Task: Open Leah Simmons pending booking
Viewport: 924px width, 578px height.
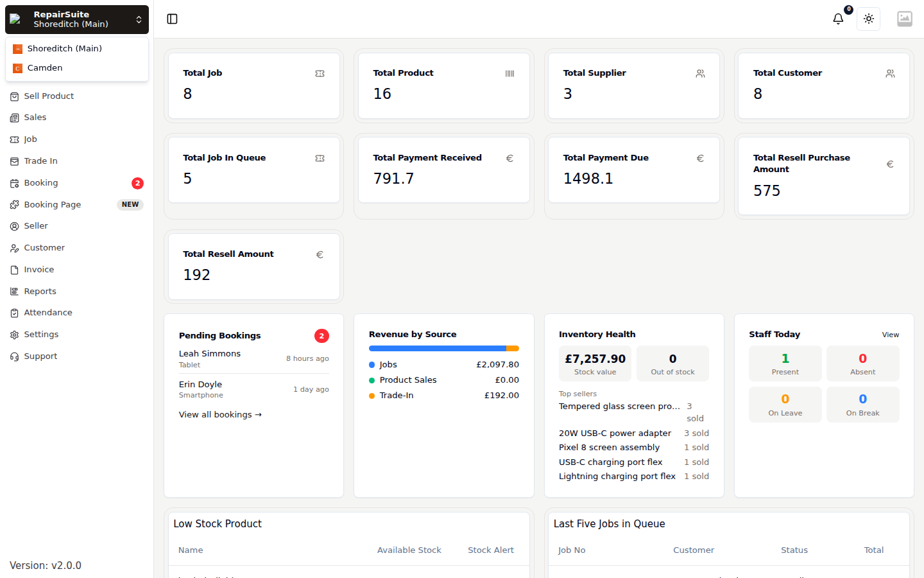Action: pos(254,358)
